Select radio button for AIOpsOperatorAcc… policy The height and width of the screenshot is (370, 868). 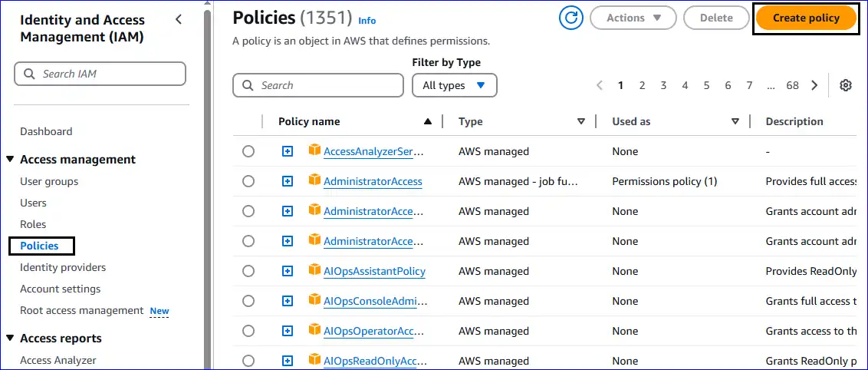[x=248, y=331]
